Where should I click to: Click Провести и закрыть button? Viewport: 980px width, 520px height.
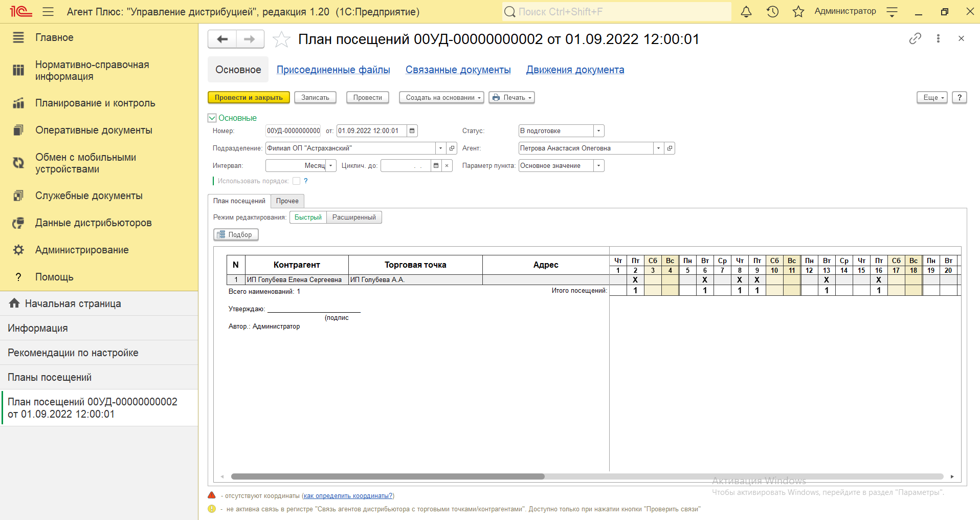(249, 97)
